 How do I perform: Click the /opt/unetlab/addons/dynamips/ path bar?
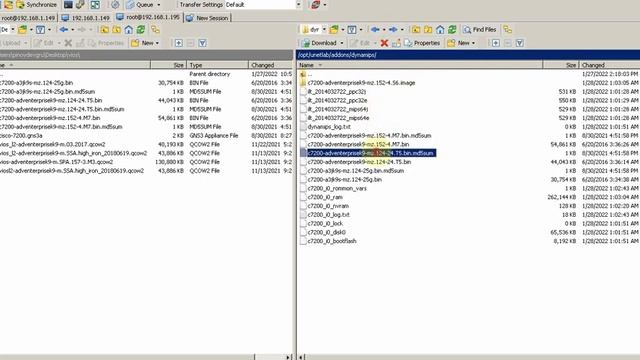468,55
